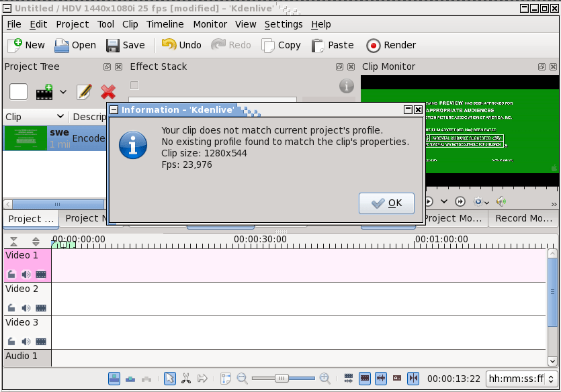
Task: Open the Project menu
Action: click(x=73, y=24)
